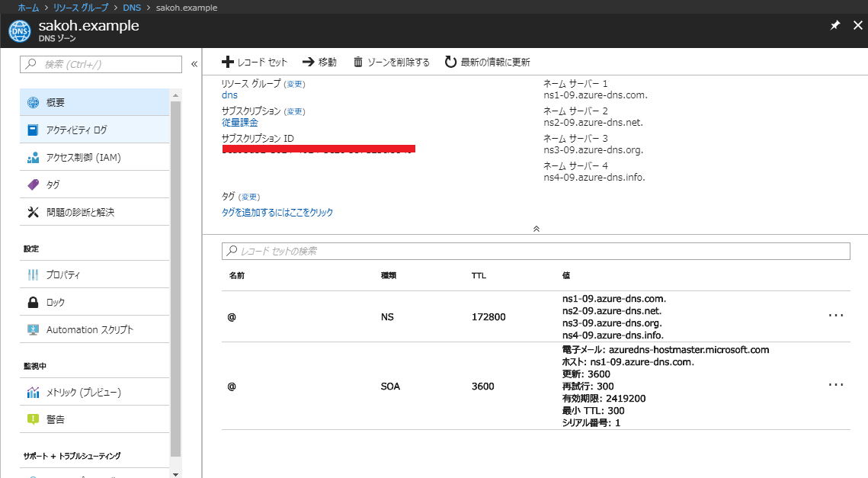Click the record set search field
Image resolution: width=868 pixels, height=478 pixels.
pos(536,251)
